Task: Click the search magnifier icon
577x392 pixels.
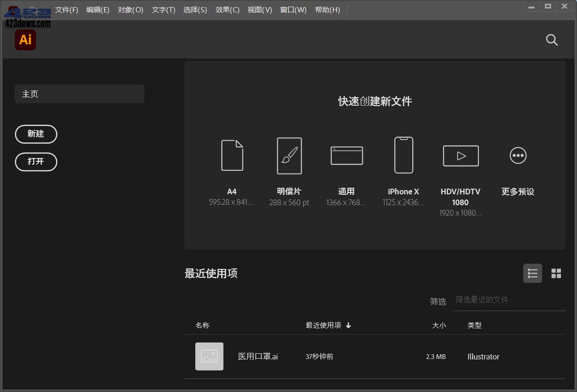Action: point(552,40)
